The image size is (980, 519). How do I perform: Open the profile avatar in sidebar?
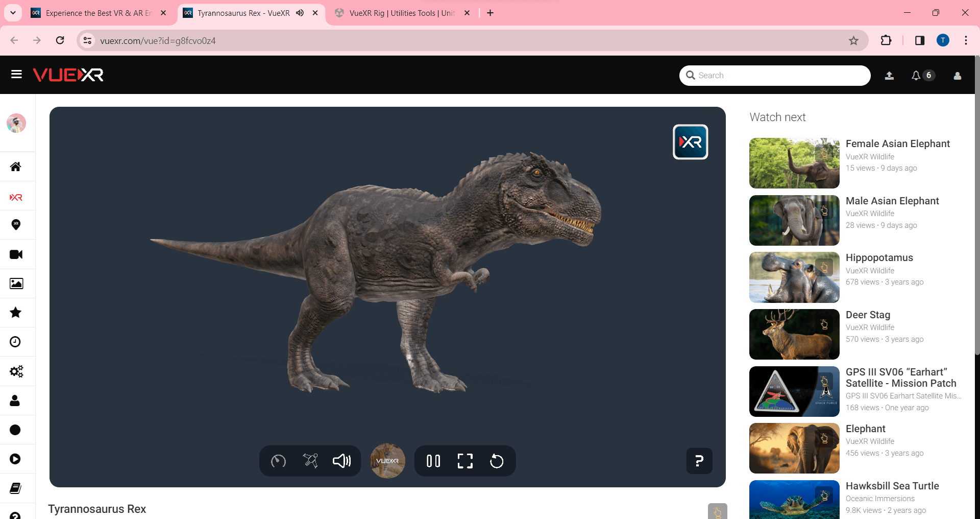(16, 123)
